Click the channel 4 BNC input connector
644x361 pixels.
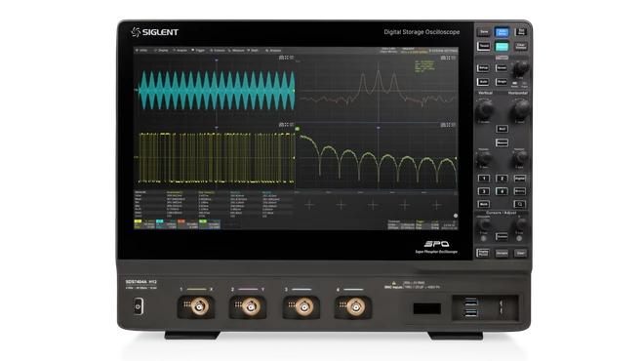point(356,306)
